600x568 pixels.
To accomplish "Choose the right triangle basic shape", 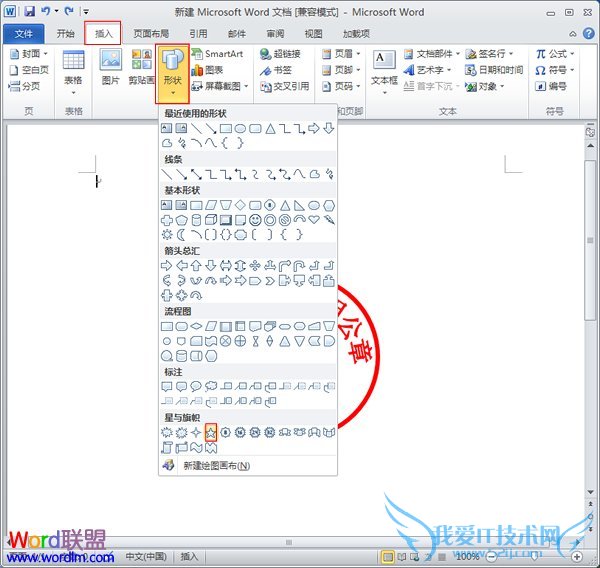I will 299,206.
